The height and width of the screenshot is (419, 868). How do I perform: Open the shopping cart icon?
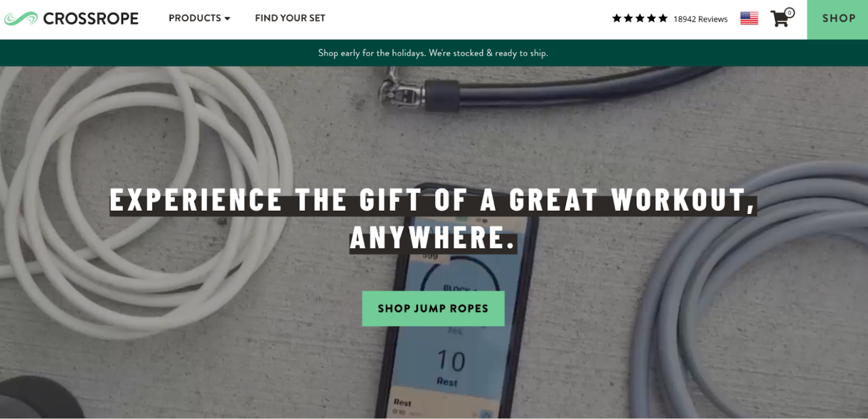(780, 19)
